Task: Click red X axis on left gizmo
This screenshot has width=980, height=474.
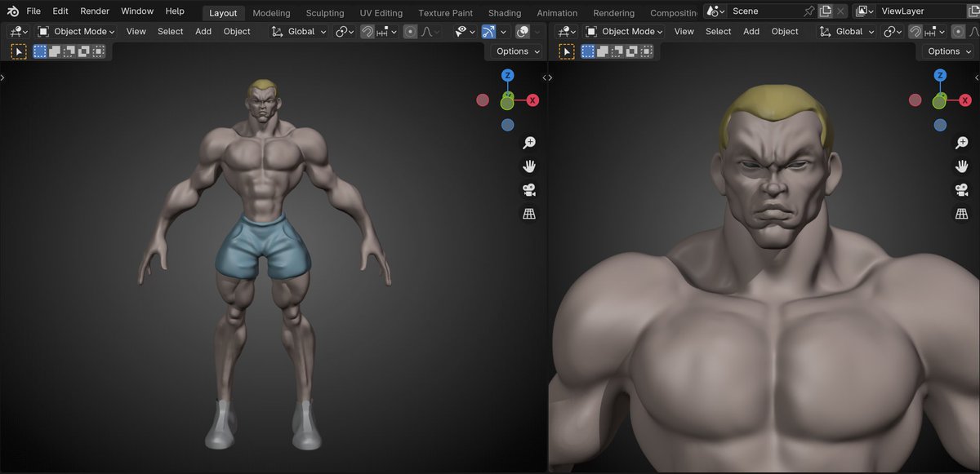Action: tap(532, 100)
